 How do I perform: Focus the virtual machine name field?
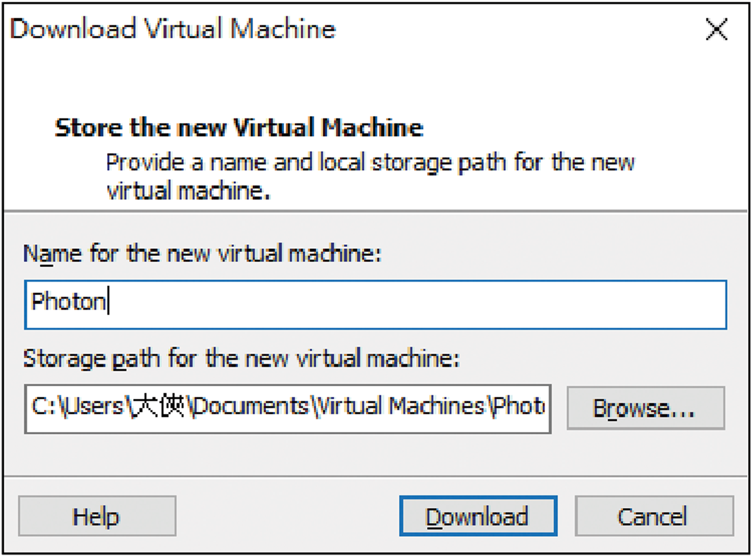tap(375, 305)
